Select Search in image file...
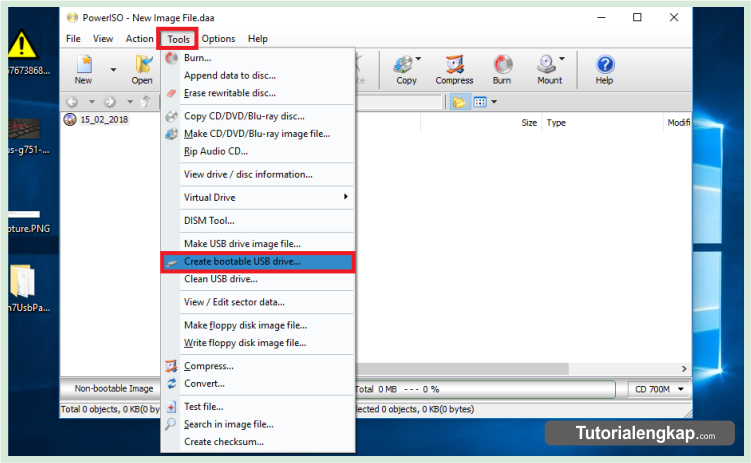 258,424
